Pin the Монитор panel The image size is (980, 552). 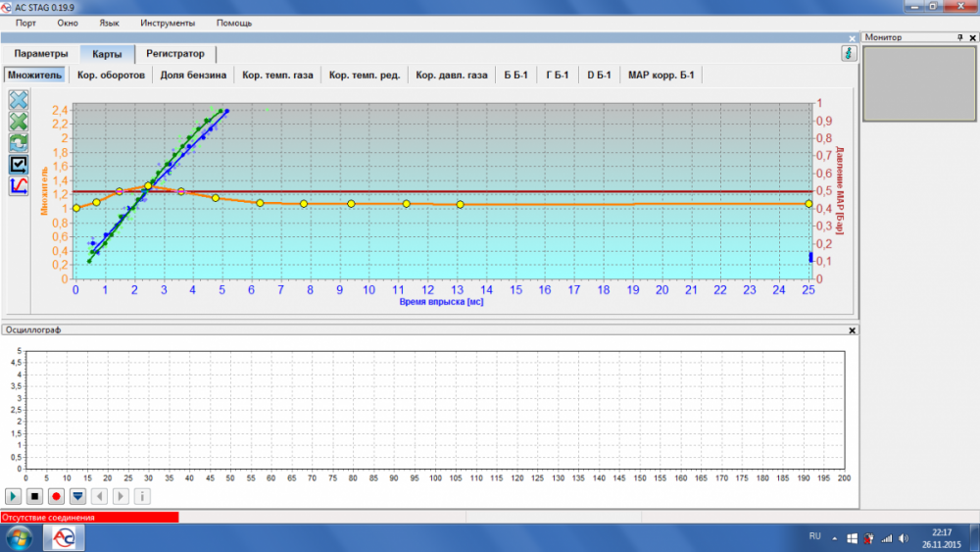pos(960,37)
